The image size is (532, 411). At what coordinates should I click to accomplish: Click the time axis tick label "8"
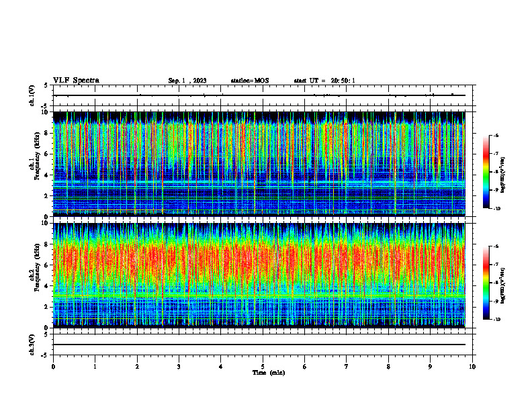(x=388, y=367)
